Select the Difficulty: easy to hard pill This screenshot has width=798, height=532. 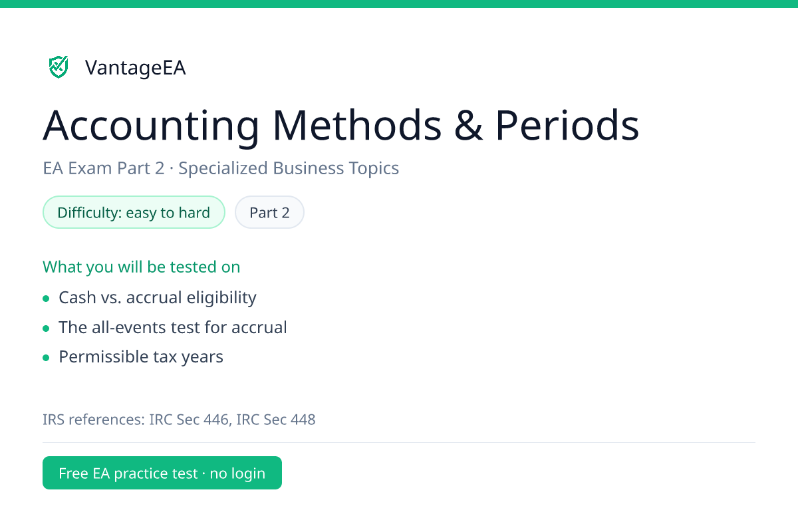coord(134,213)
